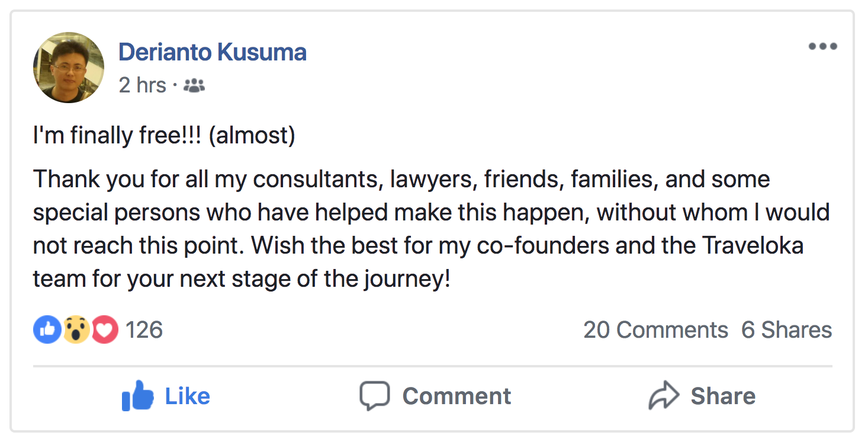
Task: Open the three-dot post options menu
Action: 822,46
